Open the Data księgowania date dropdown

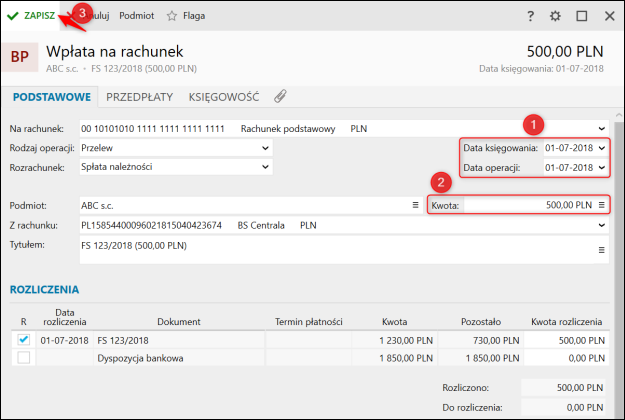[601, 148]
